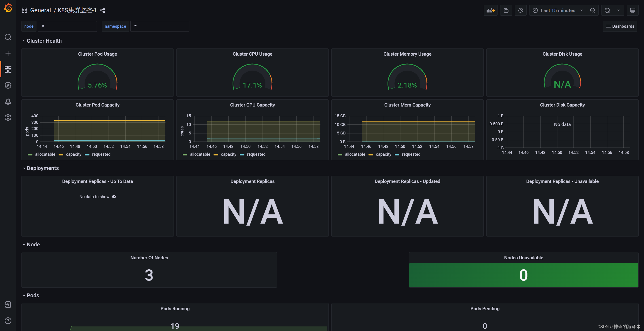Open the Deployment Replicas - Unavailable title menu
644x331 pixels.
click(x=562, y=181)
